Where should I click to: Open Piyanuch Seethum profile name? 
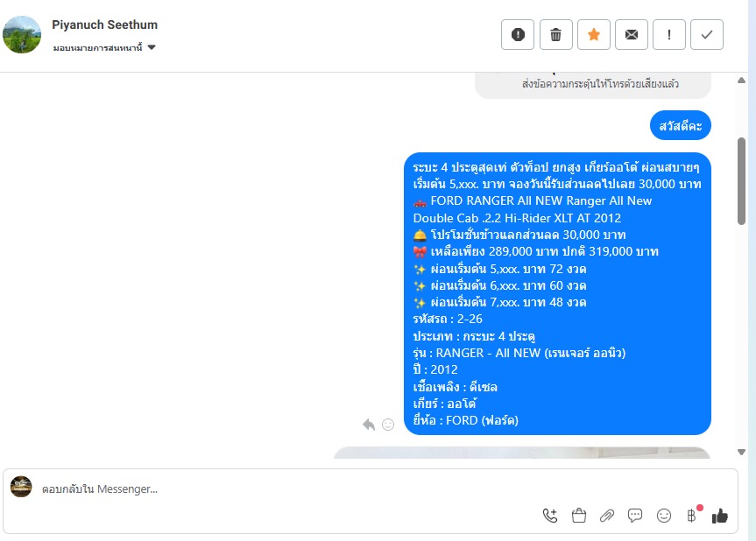click(104, 25)
